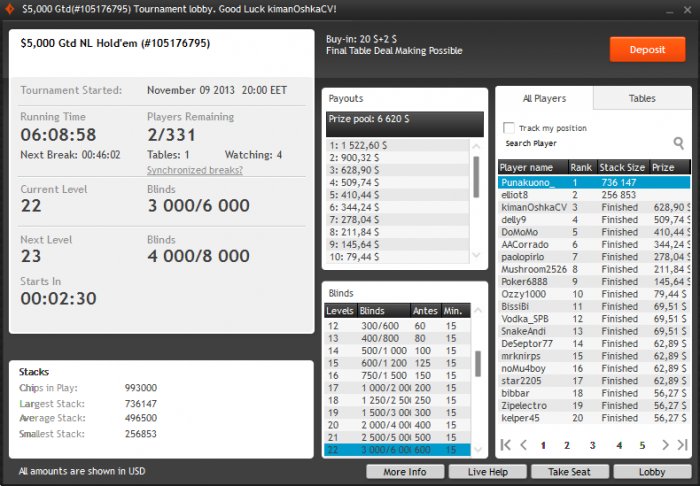Select player row noMu4boy
700x486 pixels.
tap(594, 369)
